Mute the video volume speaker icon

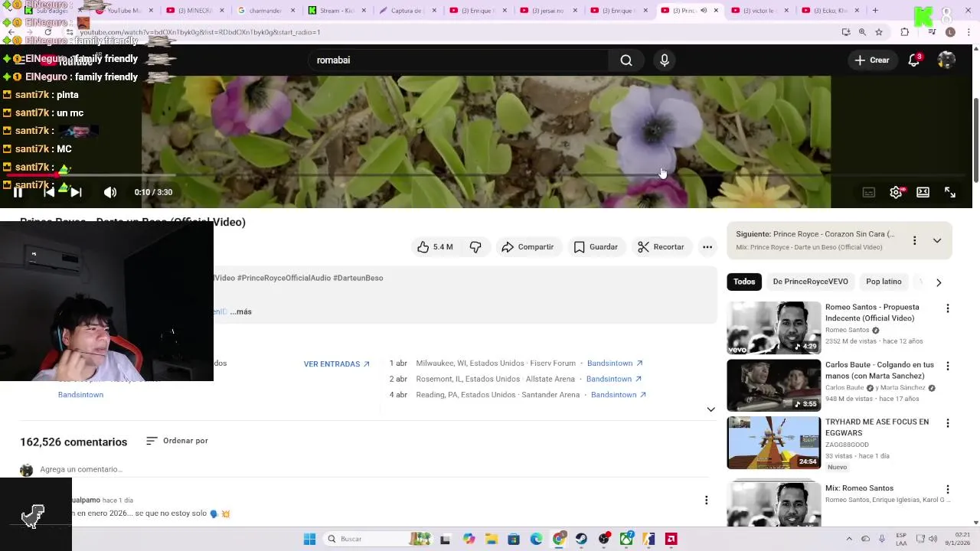(x=110, y=192)
